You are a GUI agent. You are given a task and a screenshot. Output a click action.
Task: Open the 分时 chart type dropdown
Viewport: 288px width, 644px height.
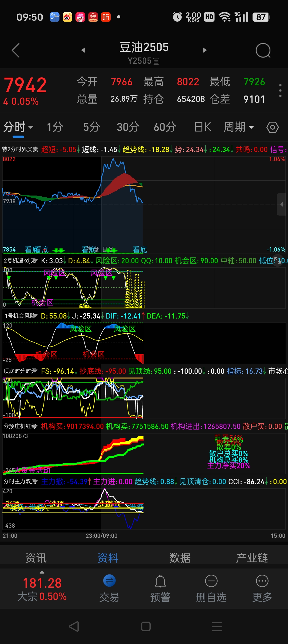tap(18, 127)
